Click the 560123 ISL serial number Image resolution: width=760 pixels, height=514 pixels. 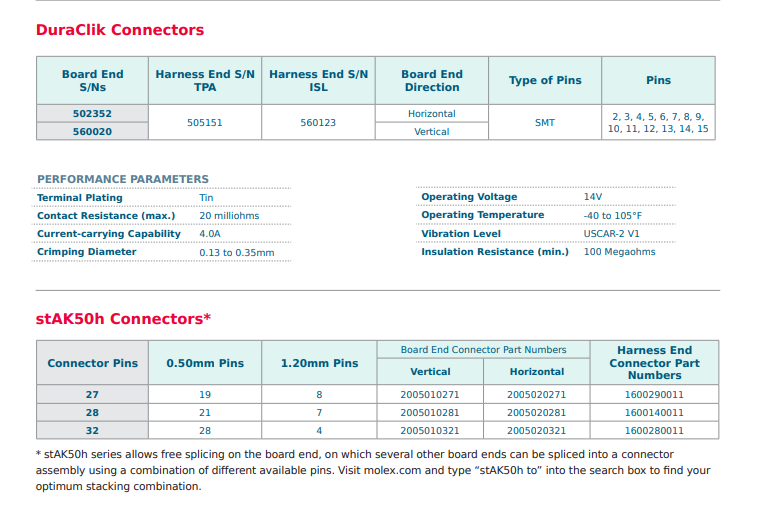318,123
